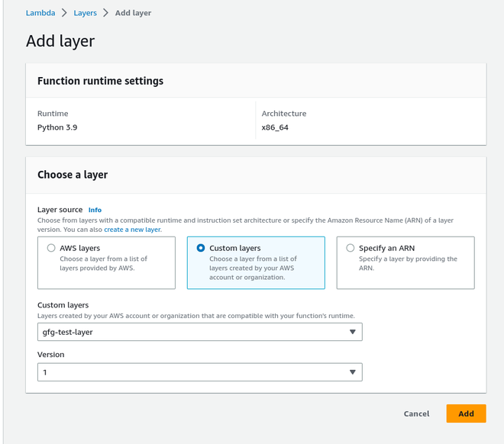
Task: Click the chevron separator after Layers breadcrumb
Action: 105,13
